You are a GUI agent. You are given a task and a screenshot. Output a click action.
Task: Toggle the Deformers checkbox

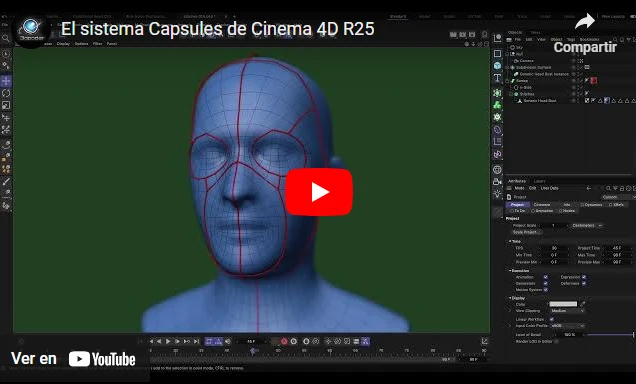584,283
